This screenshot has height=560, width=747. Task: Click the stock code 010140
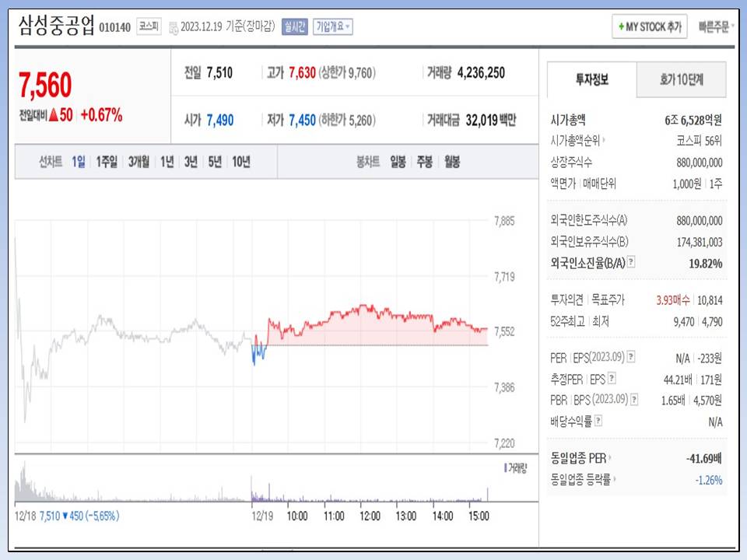[115, 27]
